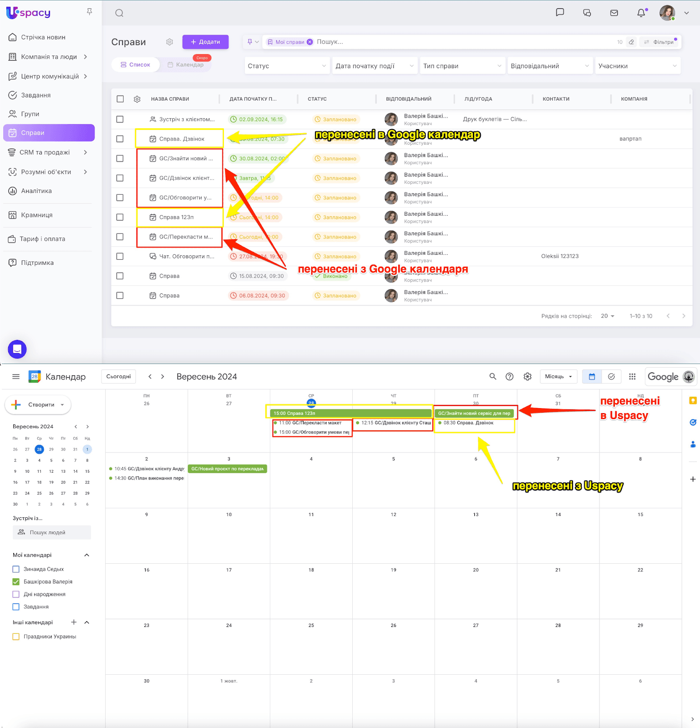Open the conversations icon in top bar
The width and height of the screenshot is (700, 728).
[587, 13]
